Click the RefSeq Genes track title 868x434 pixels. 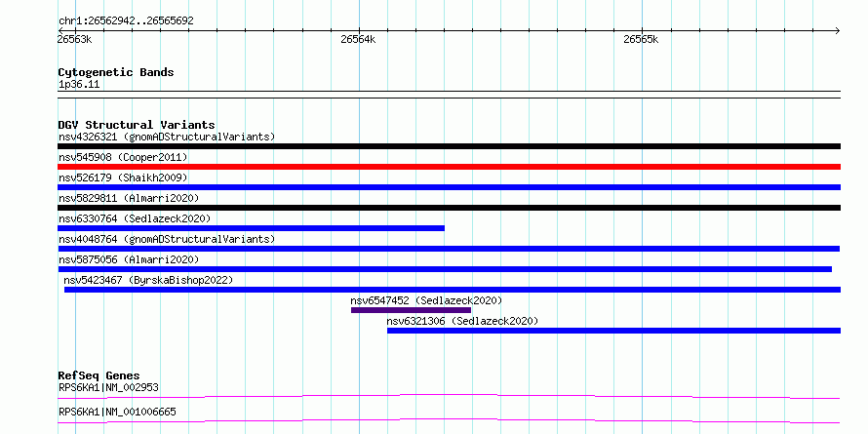tap(99, 375)
